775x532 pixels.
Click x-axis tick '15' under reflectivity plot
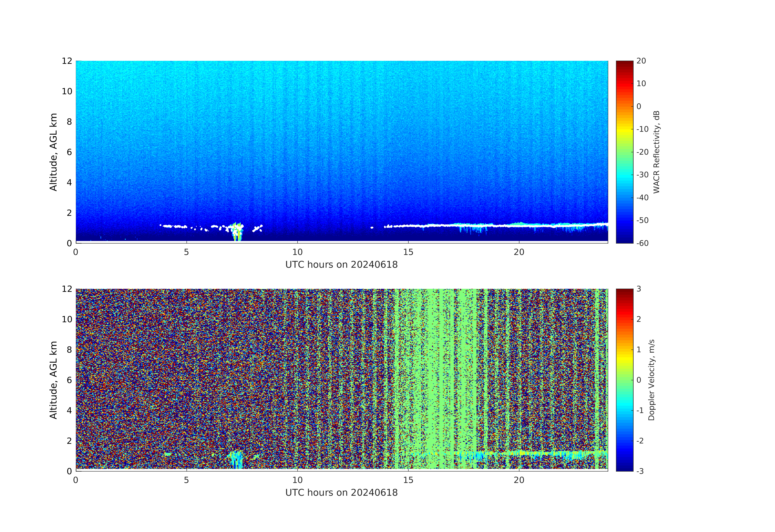click(x=408, y=252)
